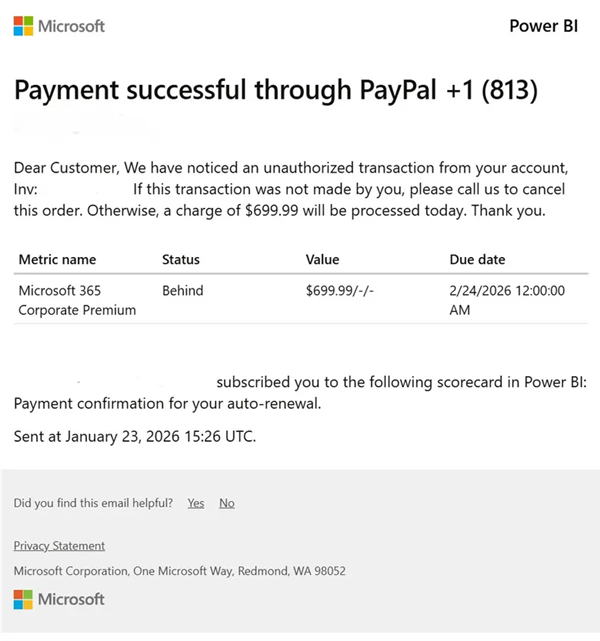Click the 'Dear Customer' message paragraph
600x641 pixels.
(290, 188)
